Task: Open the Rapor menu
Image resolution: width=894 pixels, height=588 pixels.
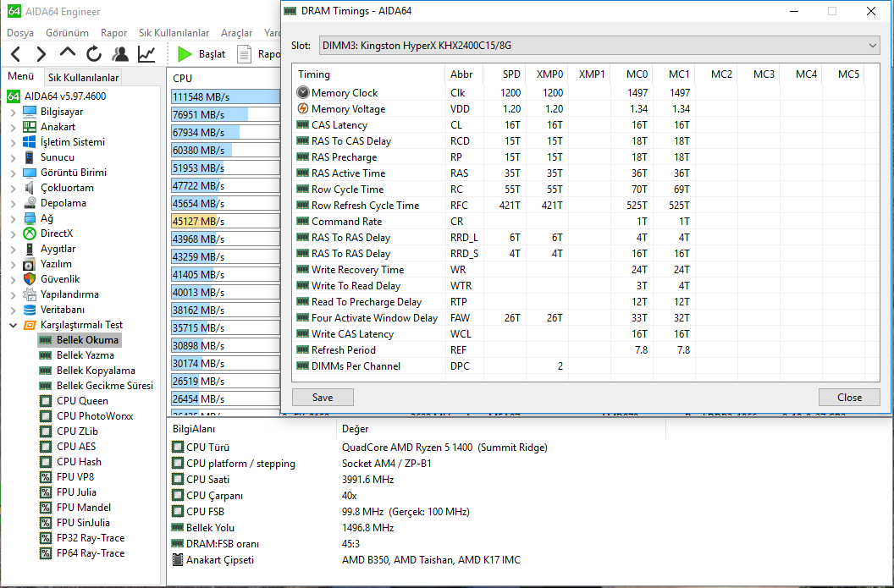Action: (113, 33)
